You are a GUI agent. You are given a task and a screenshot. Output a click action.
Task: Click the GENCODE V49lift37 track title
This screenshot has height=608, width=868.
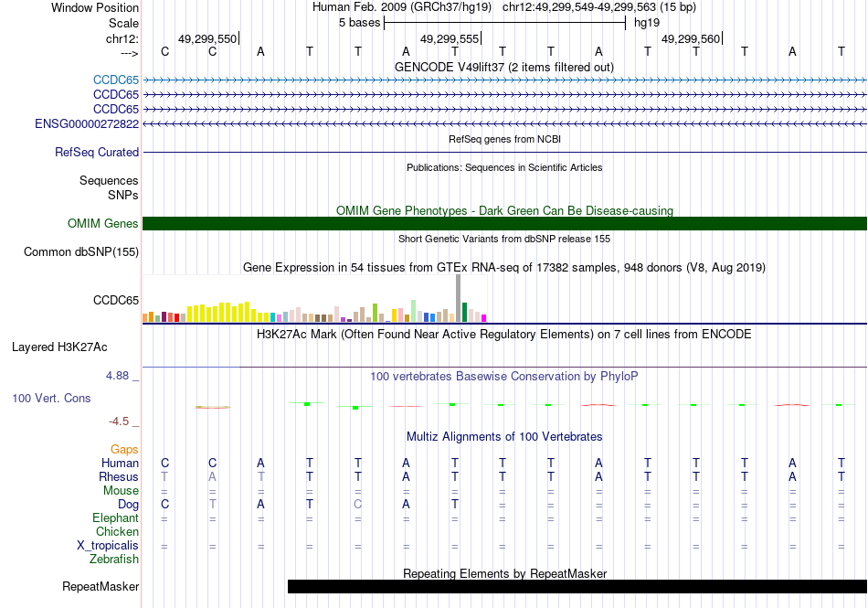pos(503,67)
